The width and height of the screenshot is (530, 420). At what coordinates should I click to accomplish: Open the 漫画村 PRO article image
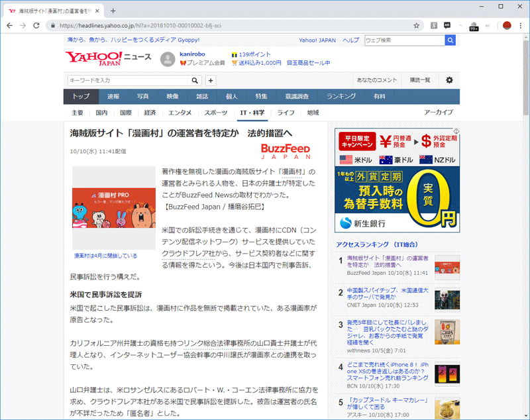click(114, 208)
